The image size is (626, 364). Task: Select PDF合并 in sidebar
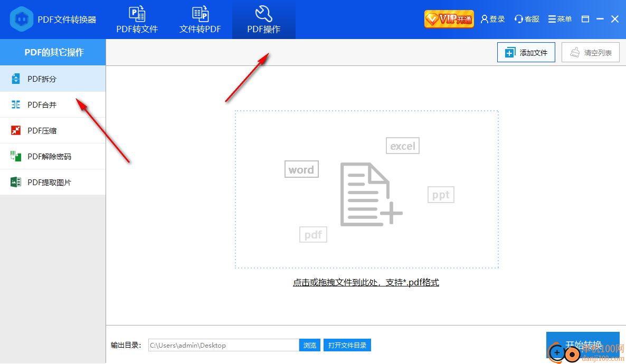tap(53, 104)
